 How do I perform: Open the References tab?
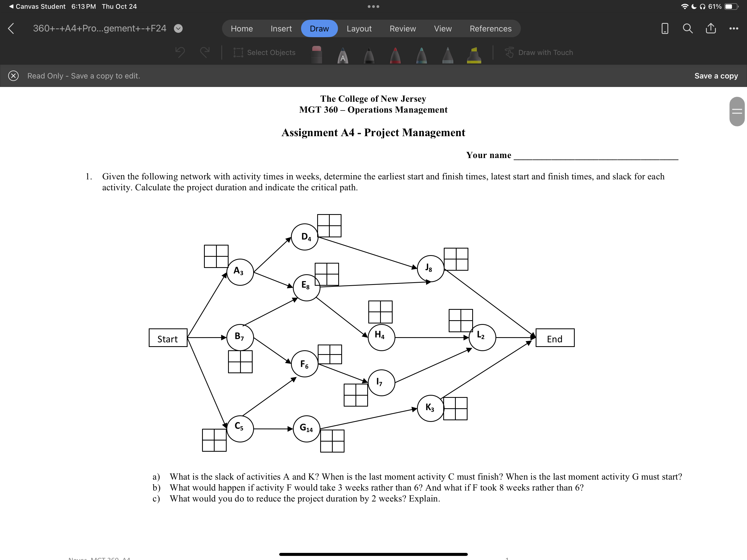(490, 28)
